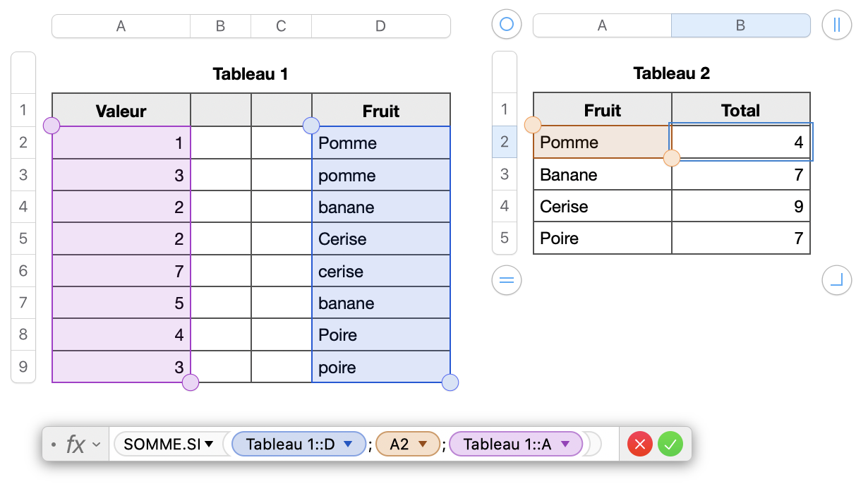Click the corner resize handle of Tableau 2
The height and width of the screenshot is (484, 868).
pyautogui.click(x=836, y=281)
